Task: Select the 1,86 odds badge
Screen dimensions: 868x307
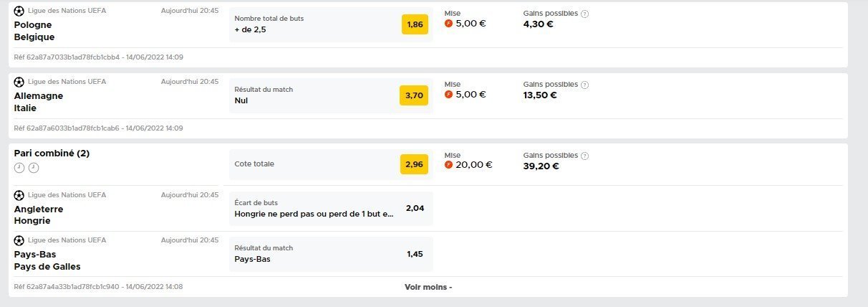Action: click(415, 24)
